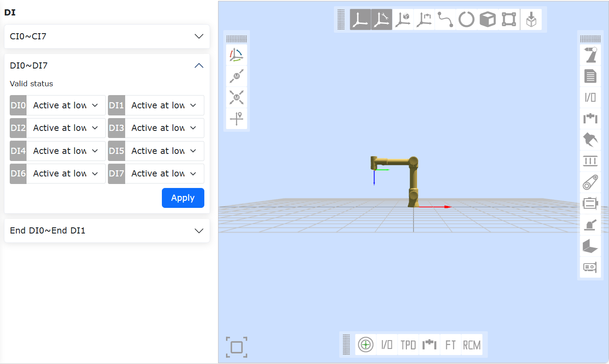Click the import model download-box icon

click(531, 19)
